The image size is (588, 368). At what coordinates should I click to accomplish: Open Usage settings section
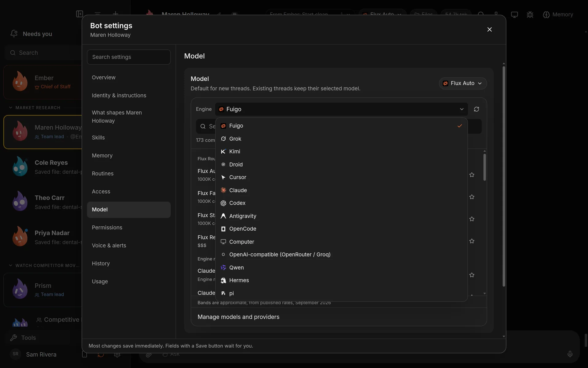pos(129,282)
